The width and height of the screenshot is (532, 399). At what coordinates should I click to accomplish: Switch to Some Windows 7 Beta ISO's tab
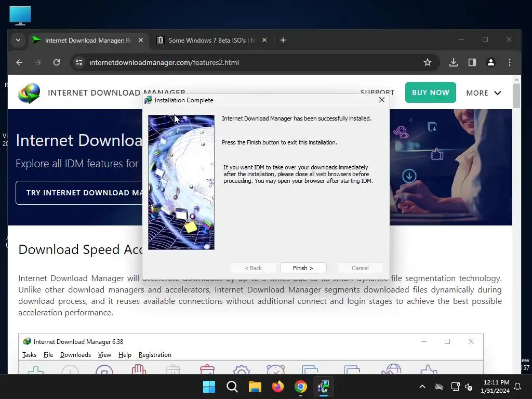tap(211, 41)
